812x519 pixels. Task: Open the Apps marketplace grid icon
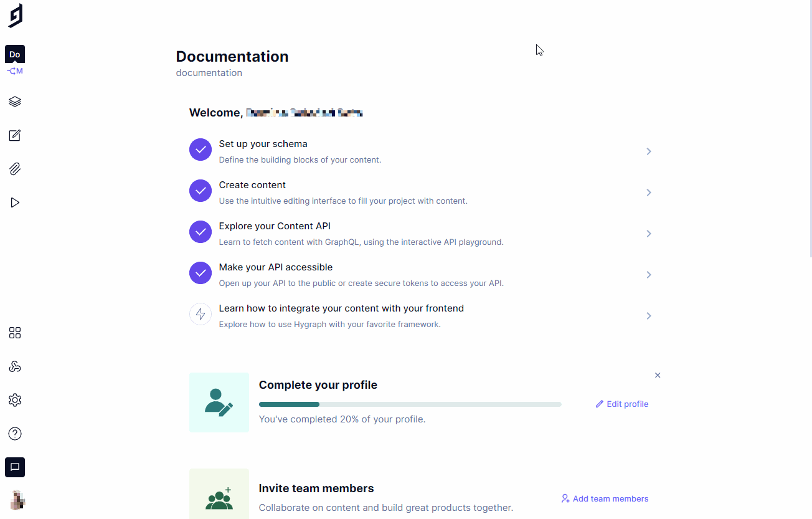[15, 333]
